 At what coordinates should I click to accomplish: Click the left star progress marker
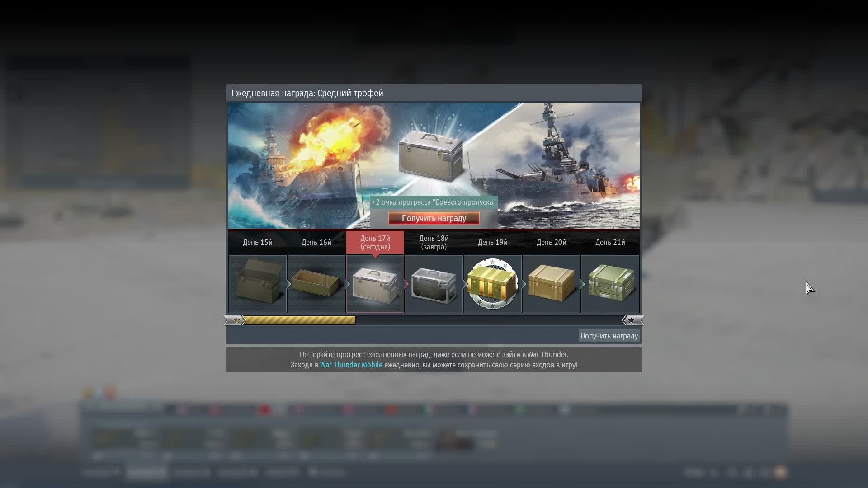coord(236,320)
